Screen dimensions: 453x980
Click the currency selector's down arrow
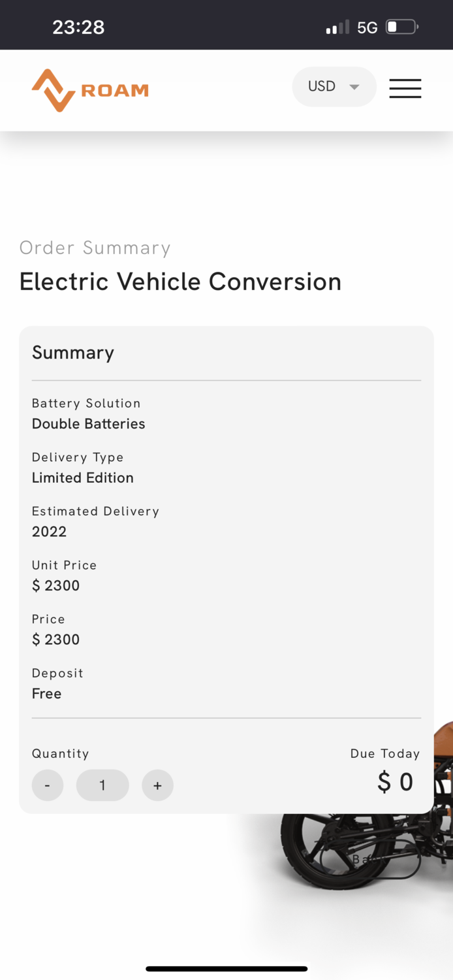(354, 87)
